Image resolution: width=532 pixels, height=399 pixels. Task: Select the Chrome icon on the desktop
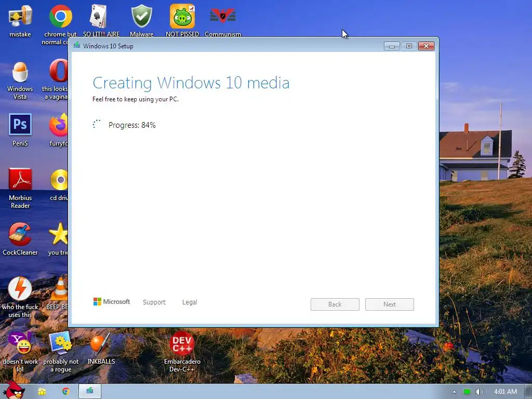click(60, 16)
